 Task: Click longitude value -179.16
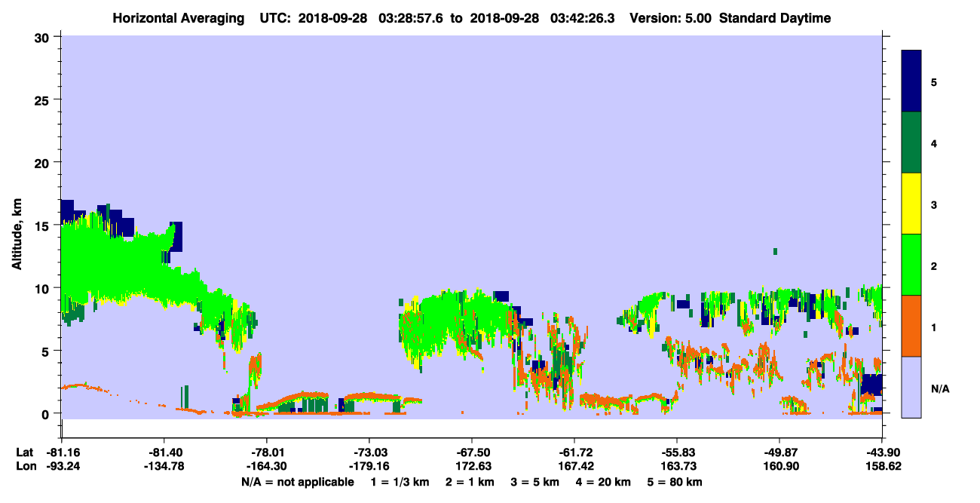(369, 465)
